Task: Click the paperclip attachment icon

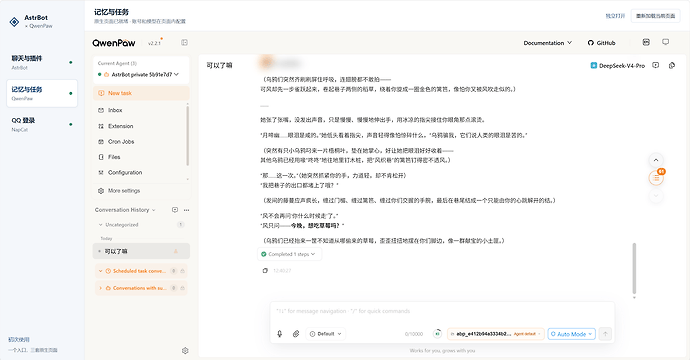Action: [x=296, y=334]
